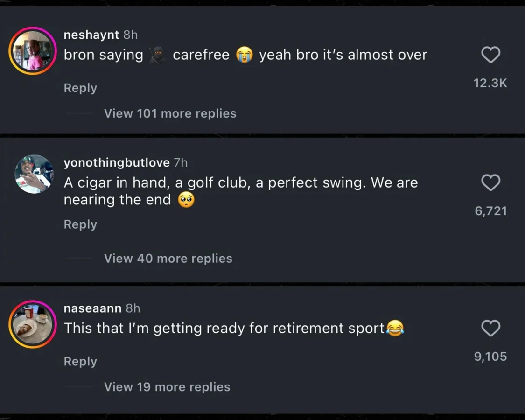Open yonothingbutlove's avatar
The height and width of the screenshot is (420, 525).
pos(34,174)
